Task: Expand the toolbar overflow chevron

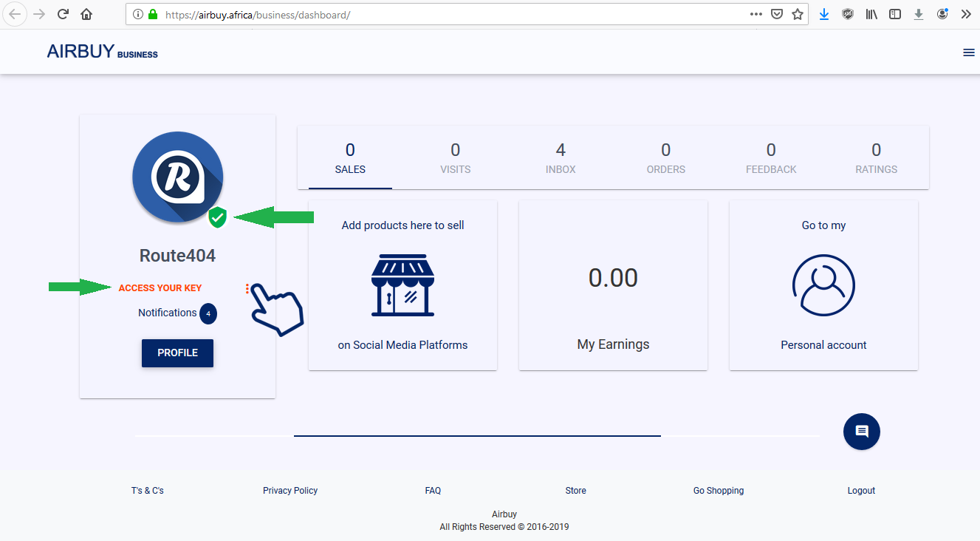Action: click(965, 14)
